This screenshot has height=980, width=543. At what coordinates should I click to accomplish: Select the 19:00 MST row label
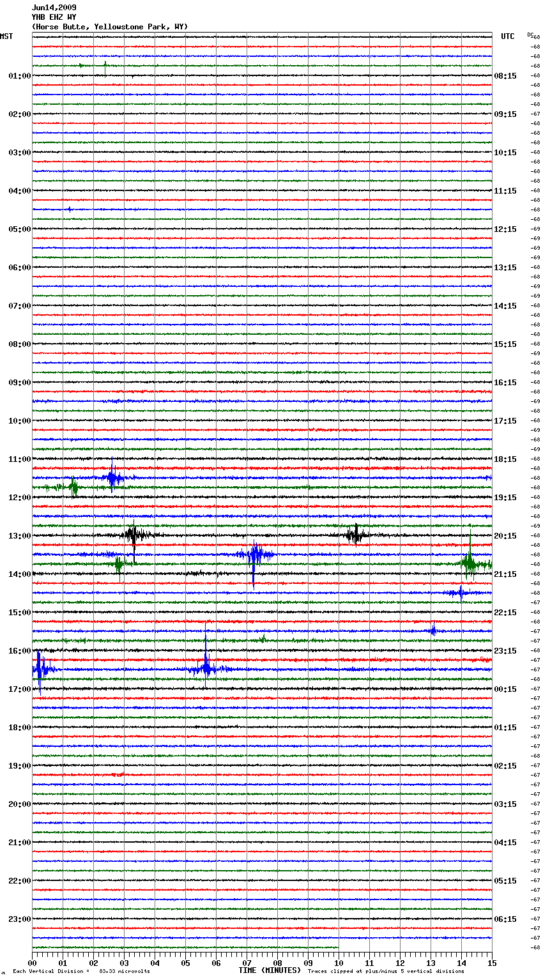20,766
